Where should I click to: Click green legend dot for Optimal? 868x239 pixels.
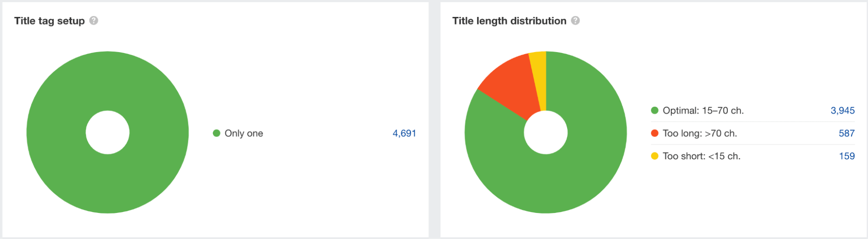pos(654,111)
